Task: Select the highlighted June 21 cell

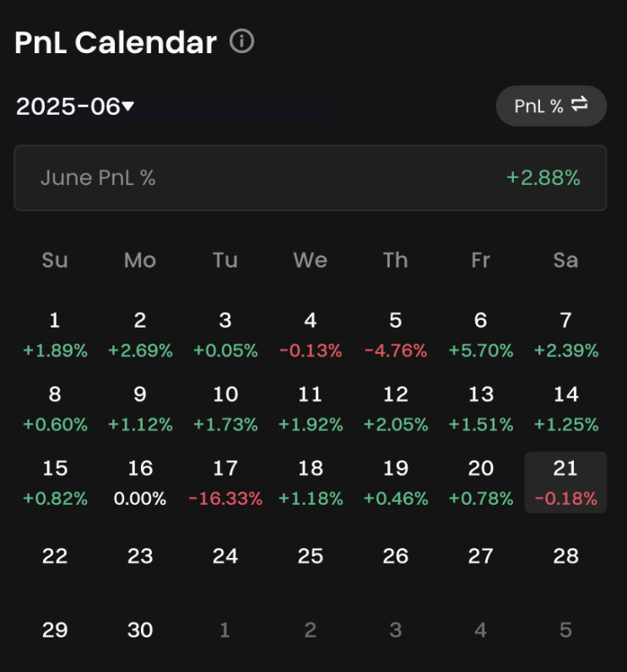Action: point(565,482)
